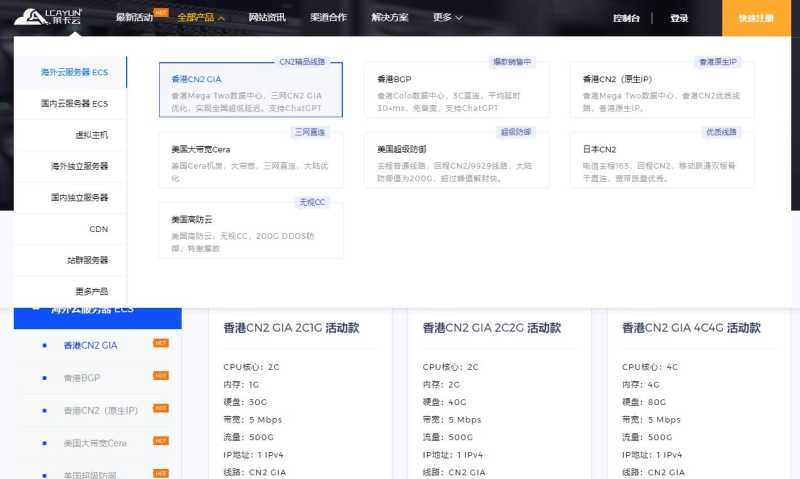Click the 无视CC tag label

click(x=312, y=203)
